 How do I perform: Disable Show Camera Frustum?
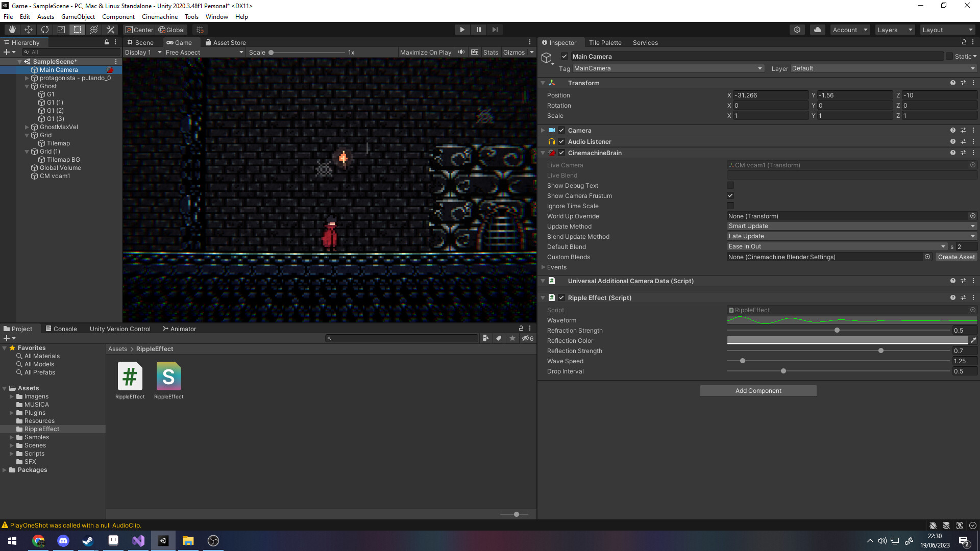coord(730,195)
